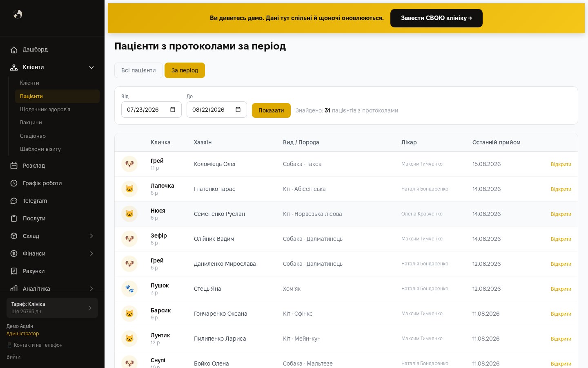This screenshot has height=368, width=588.
Task: Click Вийти logout link
Action: pos(13,357)
